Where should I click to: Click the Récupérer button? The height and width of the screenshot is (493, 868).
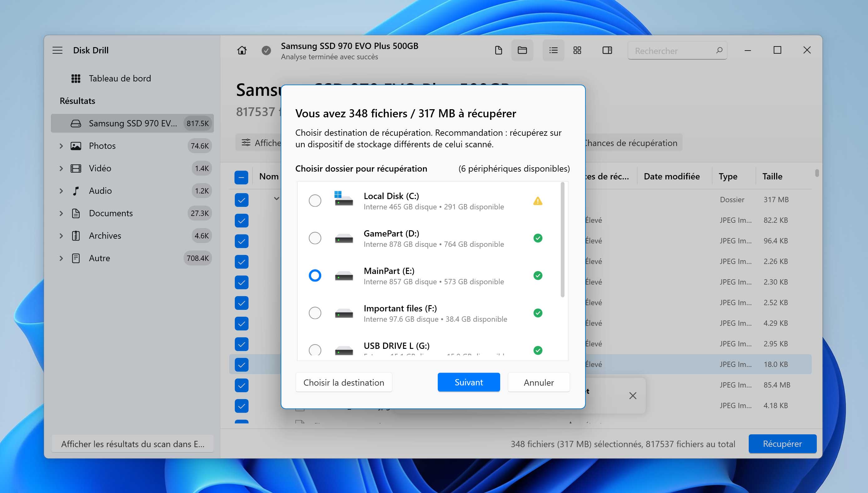(782, 444)
